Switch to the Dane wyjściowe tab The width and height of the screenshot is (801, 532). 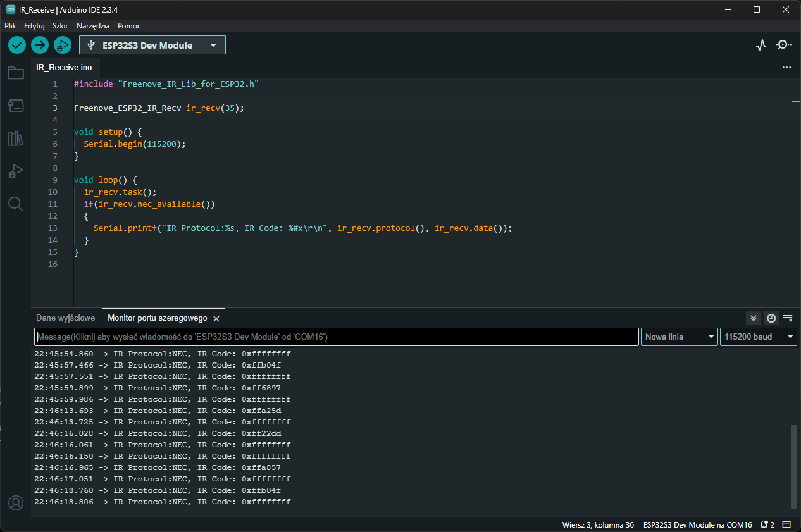pos(66,318)
